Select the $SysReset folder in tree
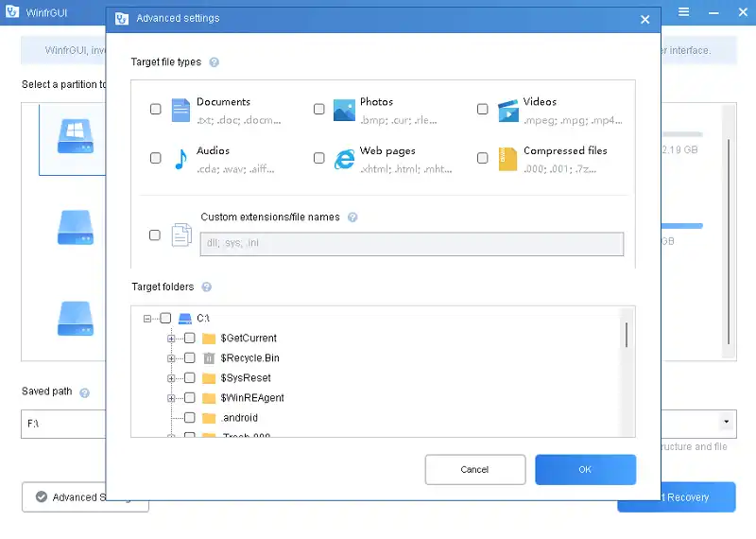 click(x=245, y=378)
